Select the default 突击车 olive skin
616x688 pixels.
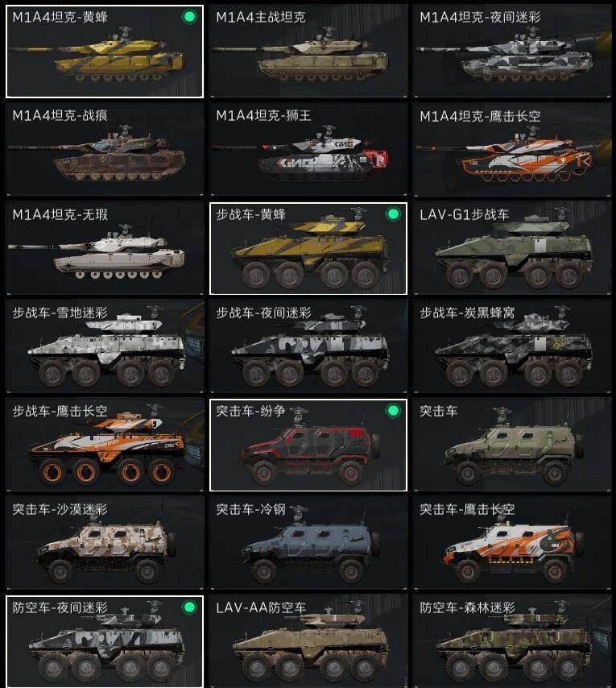[512, 445]
